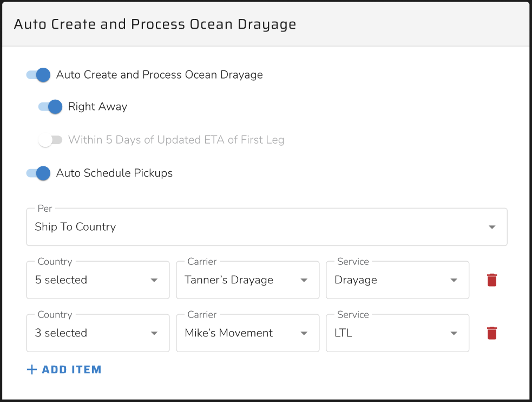Image resolution: width=532 pixels, height=402 pixels.
Task: Expand the Country dropdown with 3 selected
Action: point(97,333)
